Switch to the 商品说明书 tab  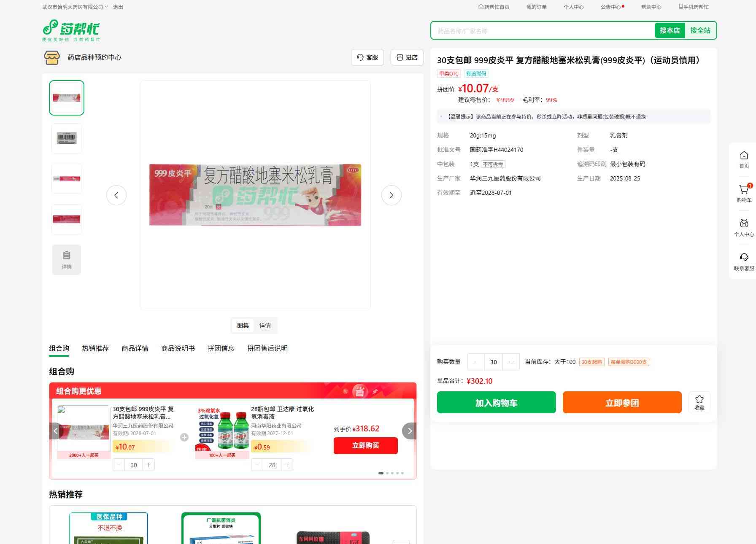tap(178, 348)
